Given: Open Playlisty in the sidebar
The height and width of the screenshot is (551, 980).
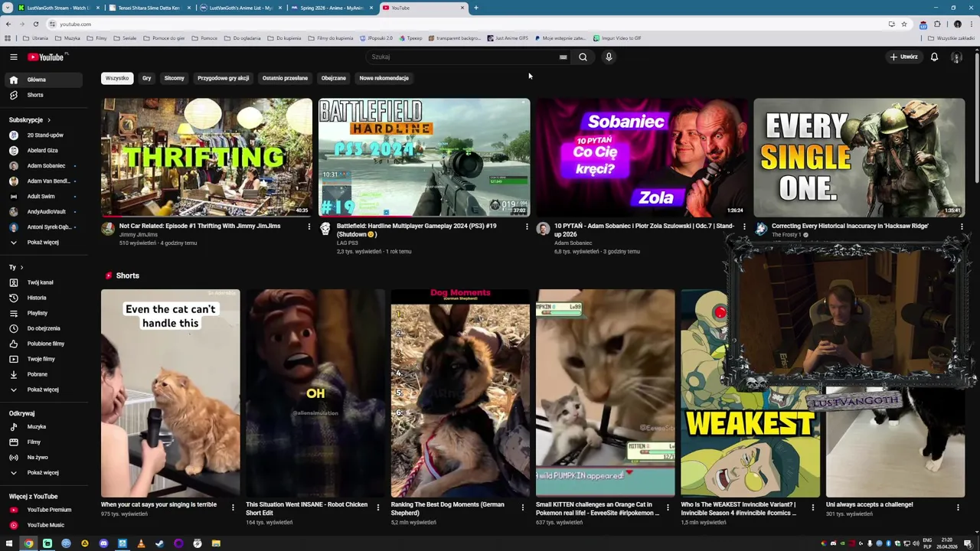Looking at the screenshot, I should (44, 313).
